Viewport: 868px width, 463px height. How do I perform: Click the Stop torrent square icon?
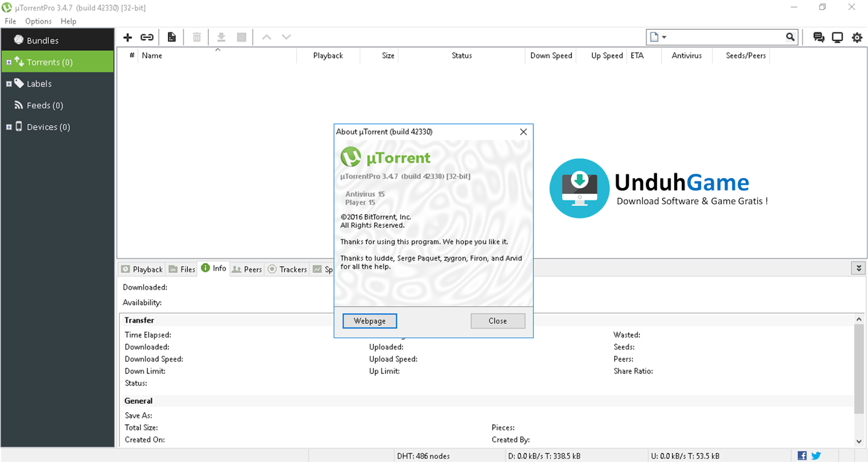242,37
